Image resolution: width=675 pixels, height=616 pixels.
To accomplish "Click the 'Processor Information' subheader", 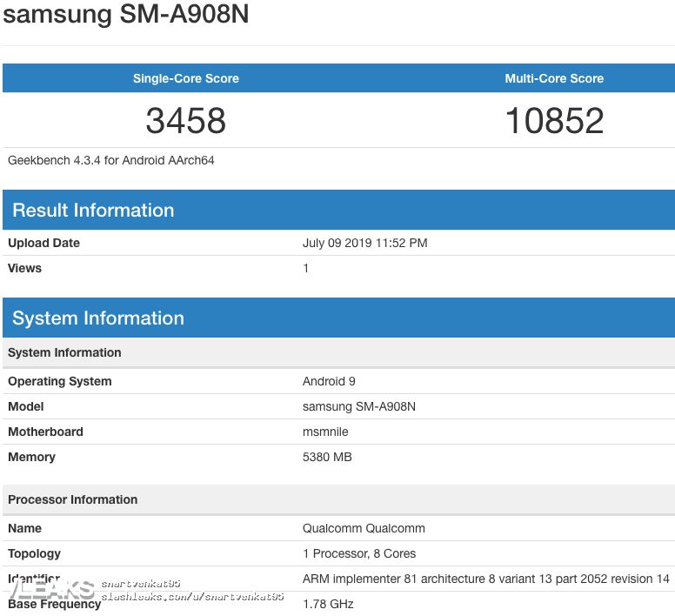I will coord(338,499).
